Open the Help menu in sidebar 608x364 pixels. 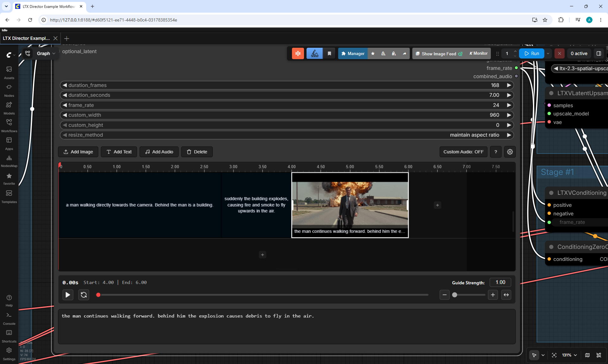tap(9, 301)
